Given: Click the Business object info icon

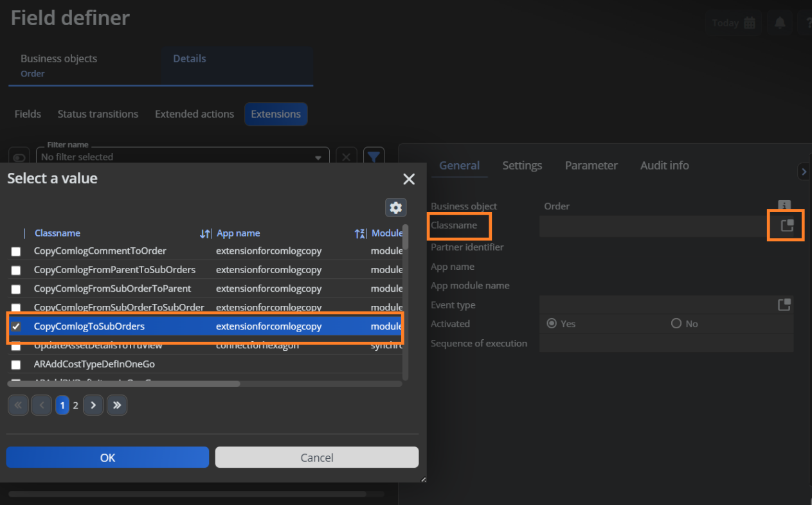Looking at the screenshot, I should 784,205.
